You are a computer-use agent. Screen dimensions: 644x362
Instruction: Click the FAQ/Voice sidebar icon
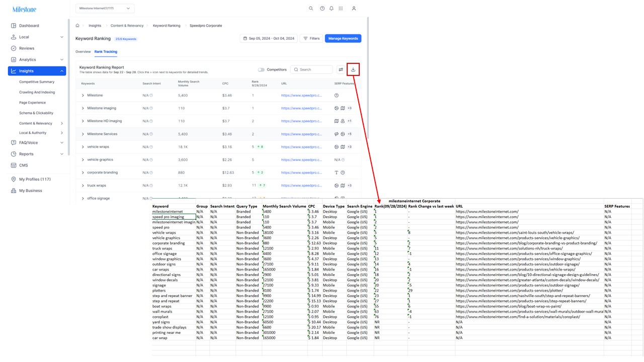pos(14,143)
